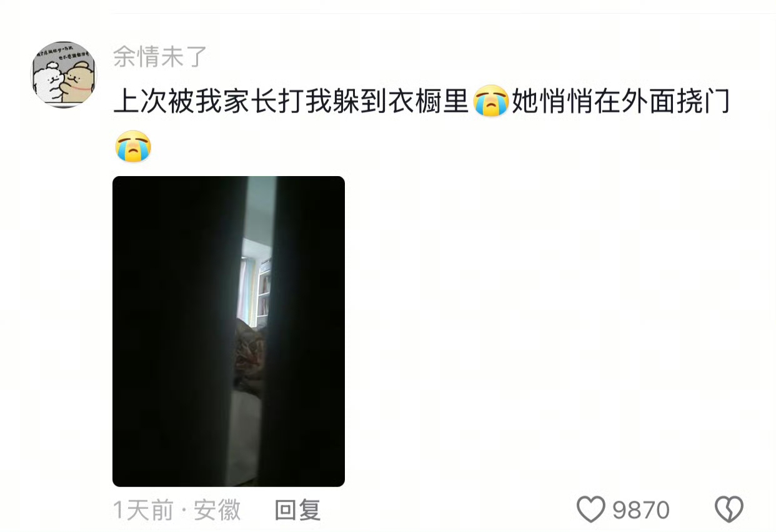Image resolution: width=776 pixels, height=532 pixels.
Task: Select comment text 上次被我家长打我躲到衣橱里
Action: pyautogui.click(x=291, y=102)
